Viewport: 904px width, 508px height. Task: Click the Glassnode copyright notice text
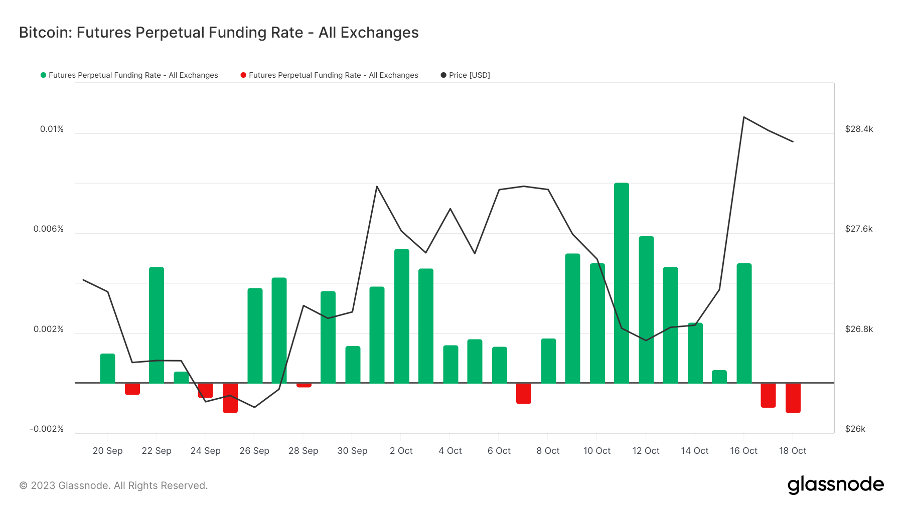(113, 486)
